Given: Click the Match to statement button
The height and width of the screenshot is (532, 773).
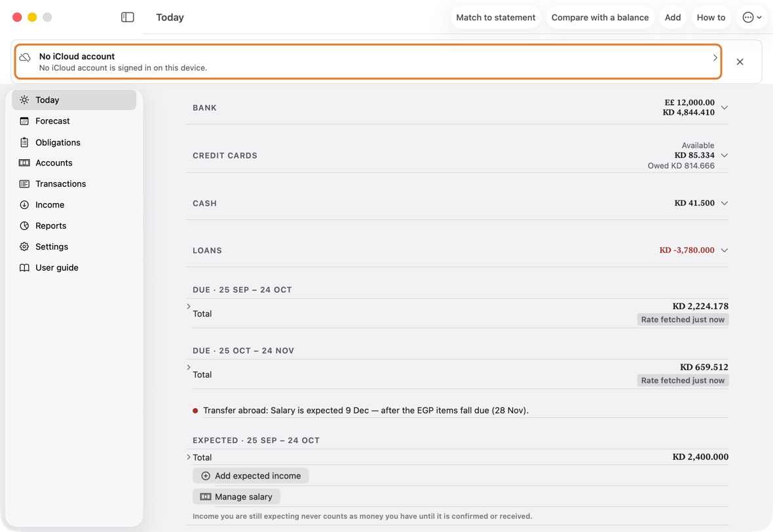Looking at the screenshot, I should click(x=495, y=17).
